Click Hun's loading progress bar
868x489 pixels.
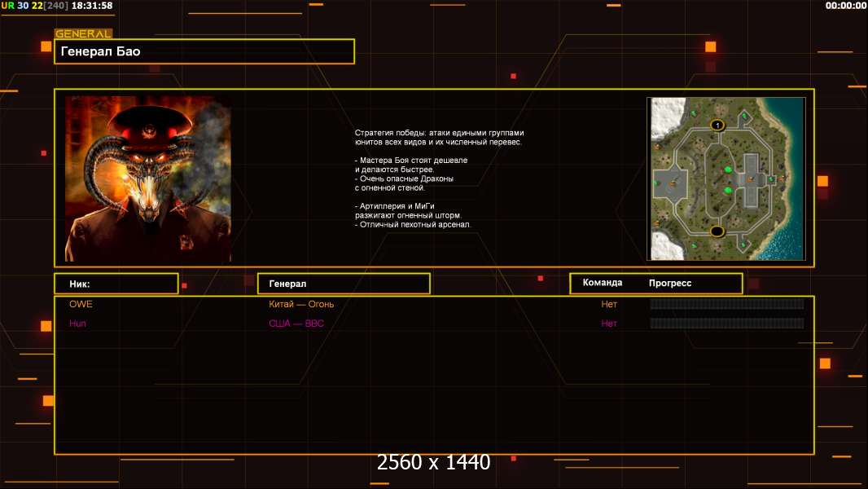(x=726, y=324)
